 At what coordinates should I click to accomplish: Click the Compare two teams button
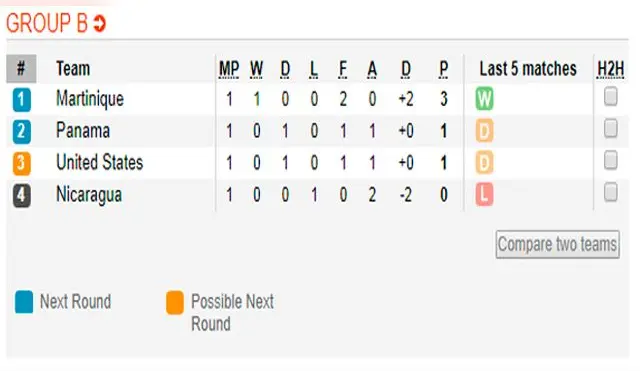click(x=558, y=244)
